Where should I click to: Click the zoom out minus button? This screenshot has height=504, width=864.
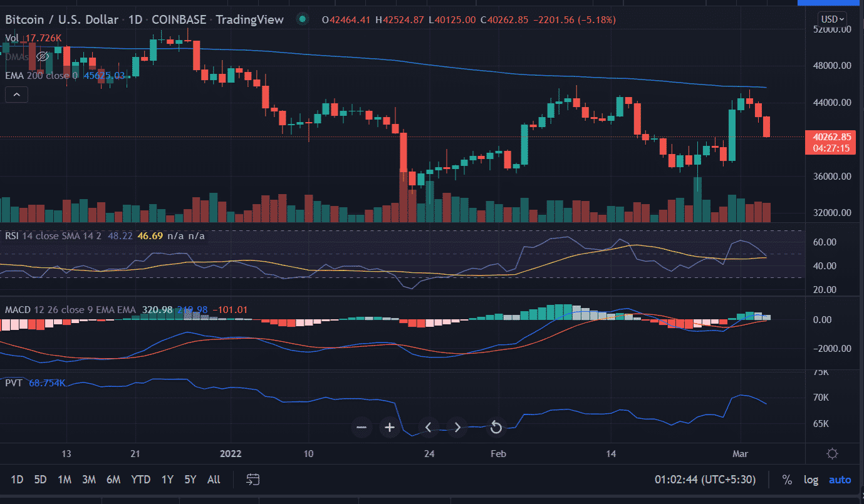pyautogui.click(x=361, y=428)
